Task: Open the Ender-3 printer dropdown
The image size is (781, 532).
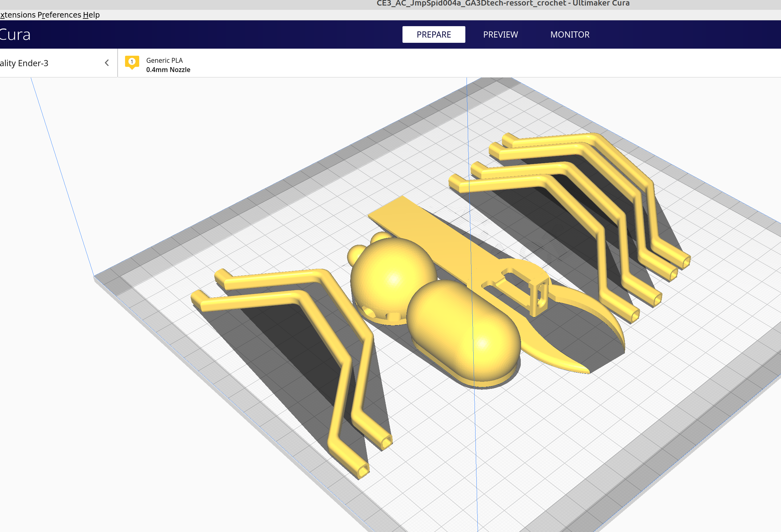Action: 24,63
